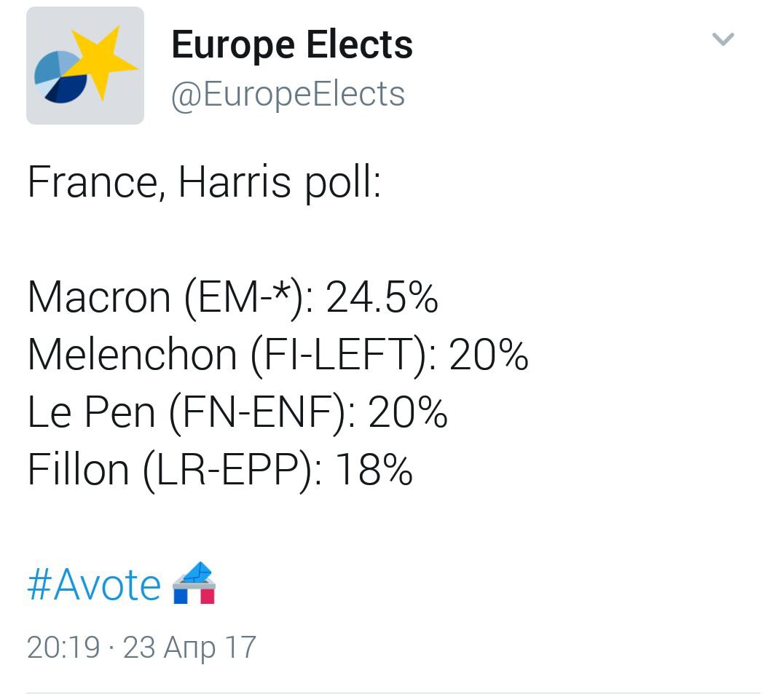The image size is (783, 700).
Task: Click the ballot box emoji after #Avote
Action: click(x=194, y=583)
